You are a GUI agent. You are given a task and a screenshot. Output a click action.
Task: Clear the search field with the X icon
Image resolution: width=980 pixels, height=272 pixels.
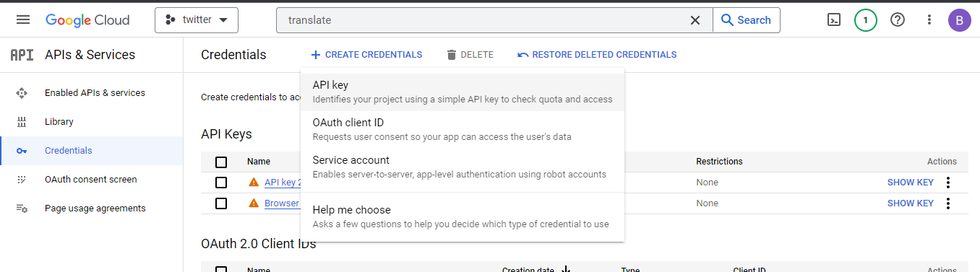click(x=695, y=20)
